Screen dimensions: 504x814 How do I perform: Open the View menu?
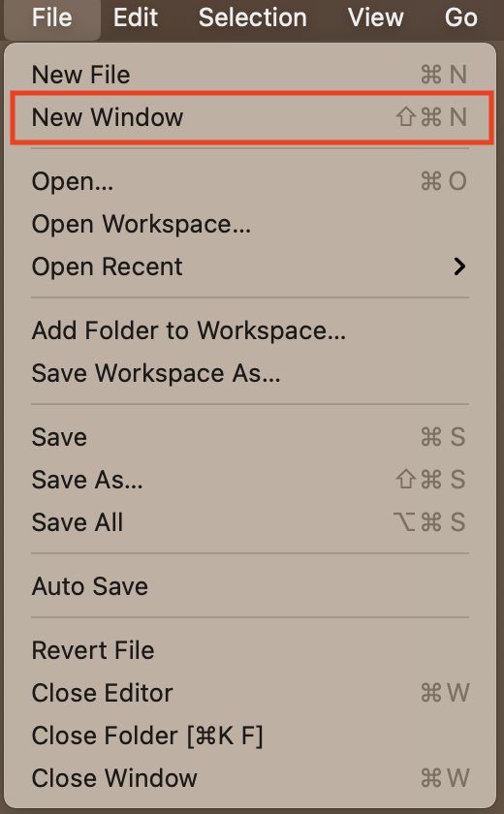click(375, 17)
